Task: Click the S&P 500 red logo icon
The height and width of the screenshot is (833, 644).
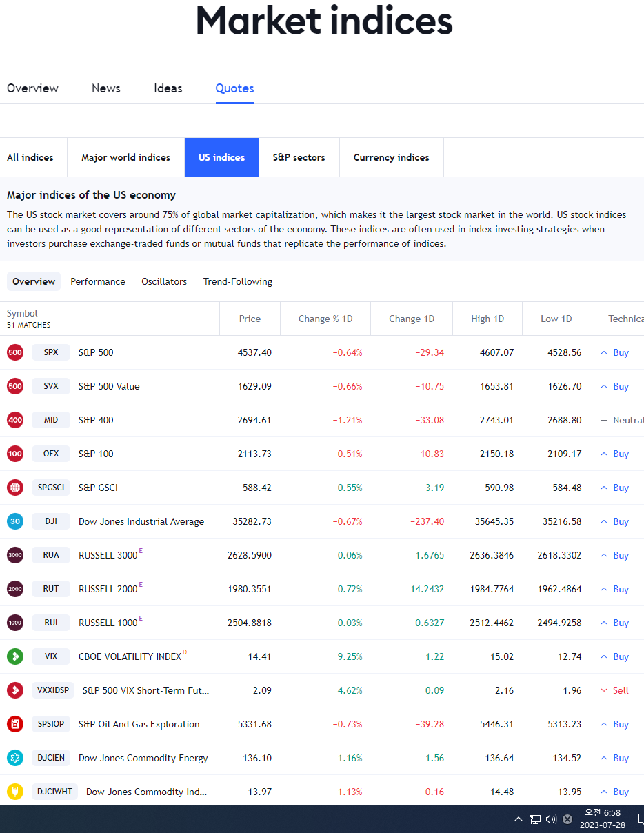Action: click(15, 352)
